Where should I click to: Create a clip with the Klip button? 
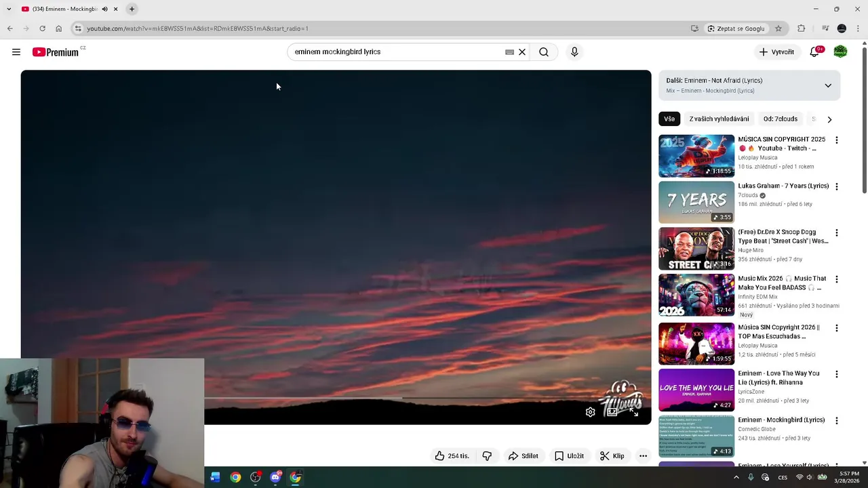pos(612,456)
